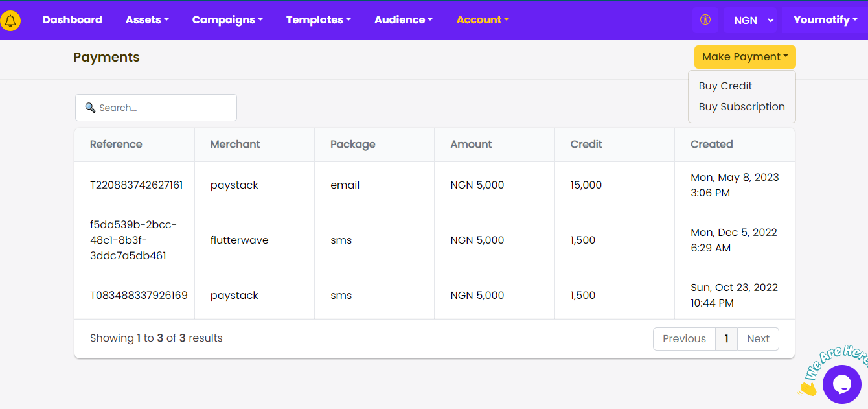Select reference T083488337926169

(x=139, y=296)
